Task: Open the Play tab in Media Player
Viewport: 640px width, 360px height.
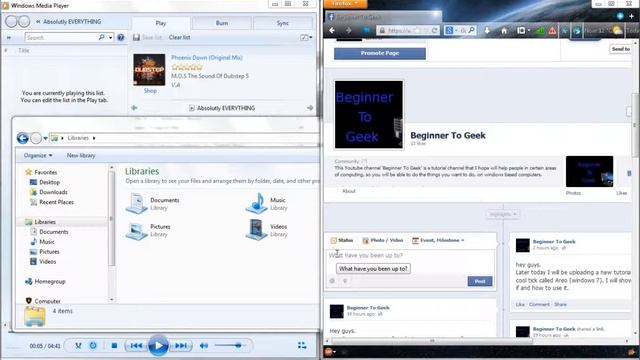Action: point(161,23)
